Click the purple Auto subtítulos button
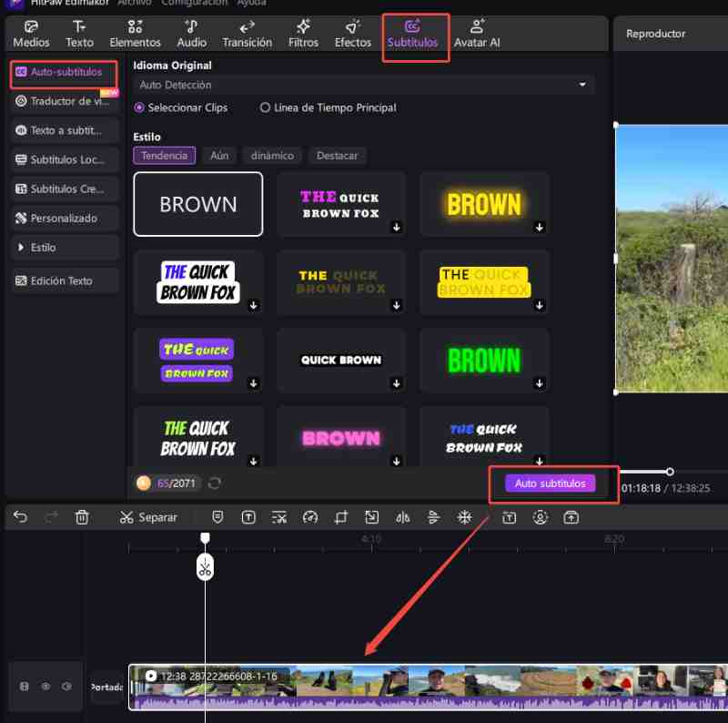 551,484
